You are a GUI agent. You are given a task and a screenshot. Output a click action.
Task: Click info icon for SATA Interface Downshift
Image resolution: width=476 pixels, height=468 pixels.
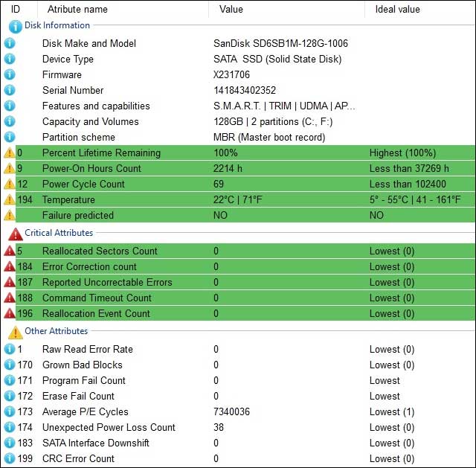10,443
